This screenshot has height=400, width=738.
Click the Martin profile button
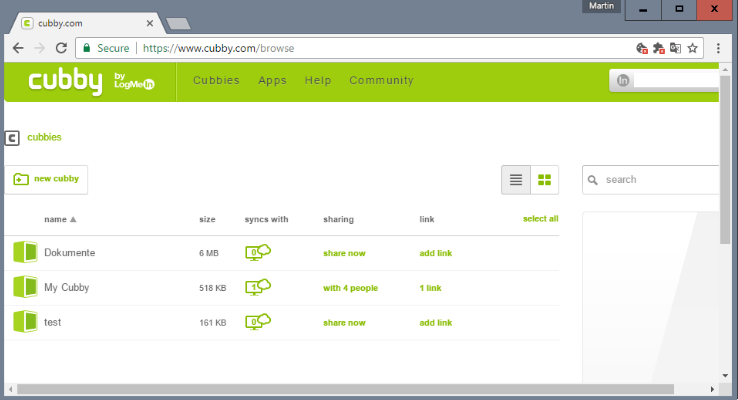tap(602, 6)
